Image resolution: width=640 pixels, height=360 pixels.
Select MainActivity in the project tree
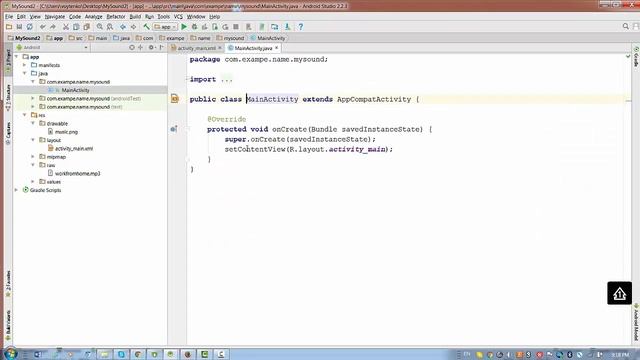click(69, 90)
